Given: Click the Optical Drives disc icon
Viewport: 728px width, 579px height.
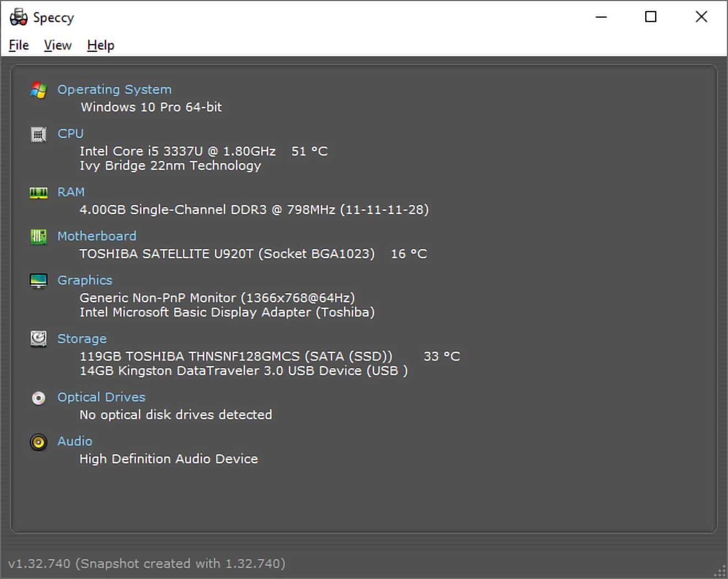Looking at the screenshot, I should pyautogui.click(x=38, y=398).
